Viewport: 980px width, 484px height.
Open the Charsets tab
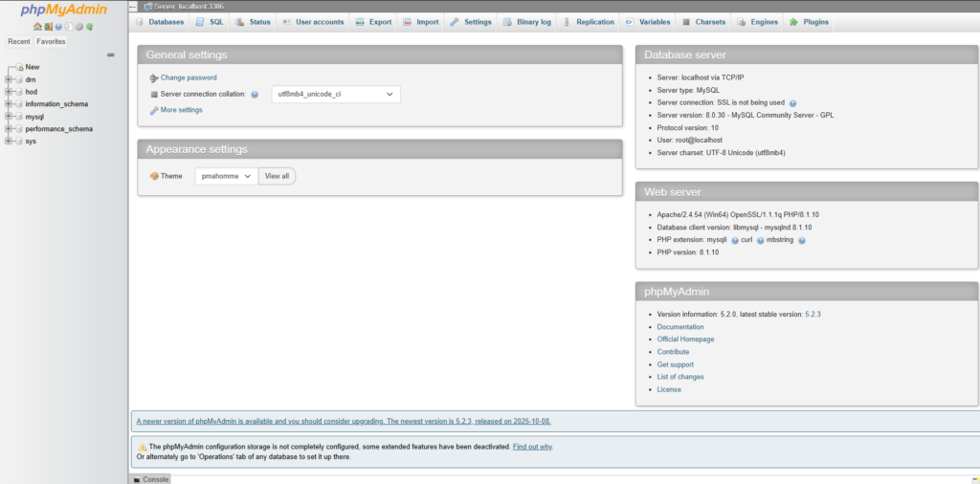pos(703,22)
